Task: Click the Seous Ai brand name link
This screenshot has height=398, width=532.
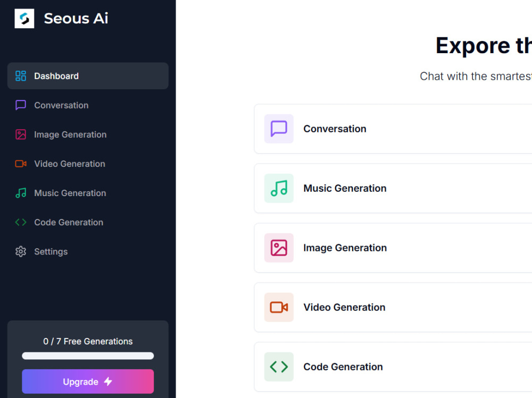Action: click(76, 18)
